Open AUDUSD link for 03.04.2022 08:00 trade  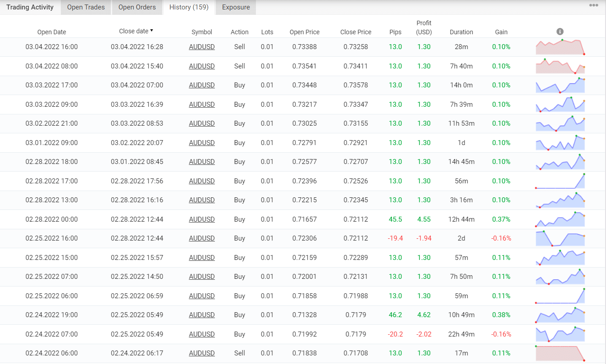(202, 66)
